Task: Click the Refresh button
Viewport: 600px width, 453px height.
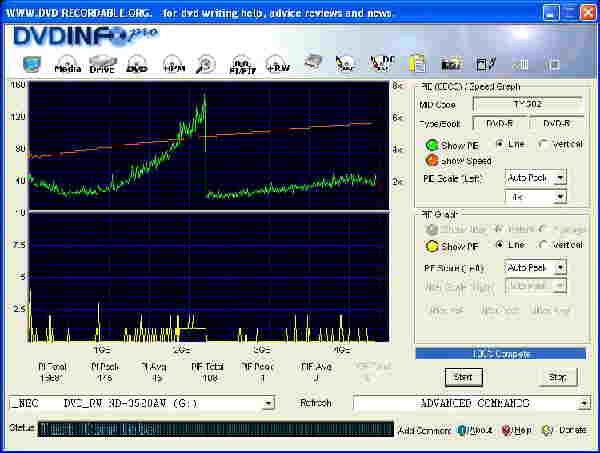Action: (x=316, y=403)
